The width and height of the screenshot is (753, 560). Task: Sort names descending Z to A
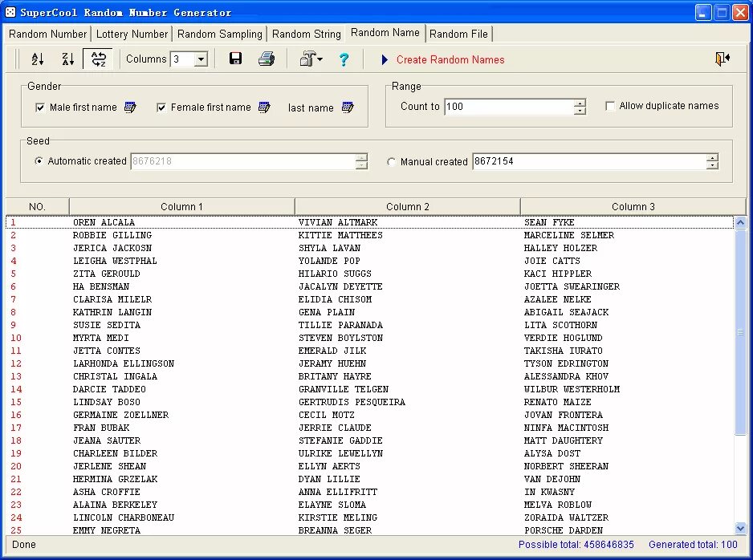pos(68,59)
